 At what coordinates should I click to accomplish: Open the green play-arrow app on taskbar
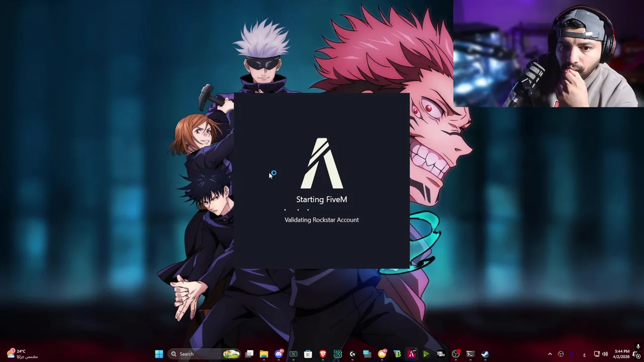426,354
